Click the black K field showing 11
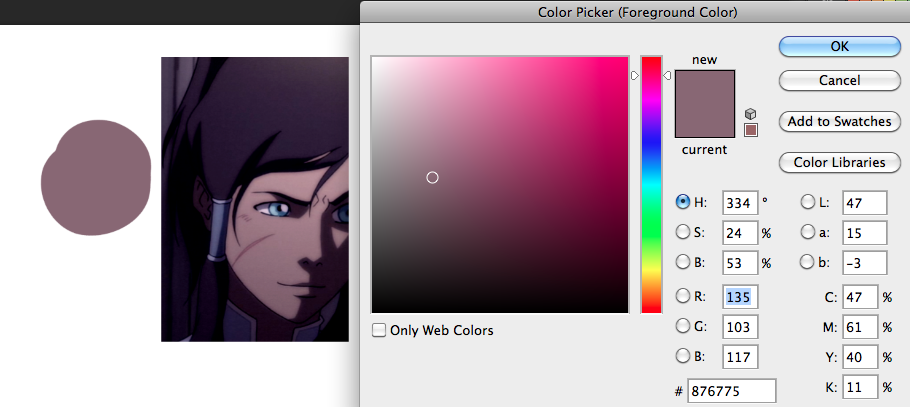Screen dimensions: 910x407 coord(860,387)
